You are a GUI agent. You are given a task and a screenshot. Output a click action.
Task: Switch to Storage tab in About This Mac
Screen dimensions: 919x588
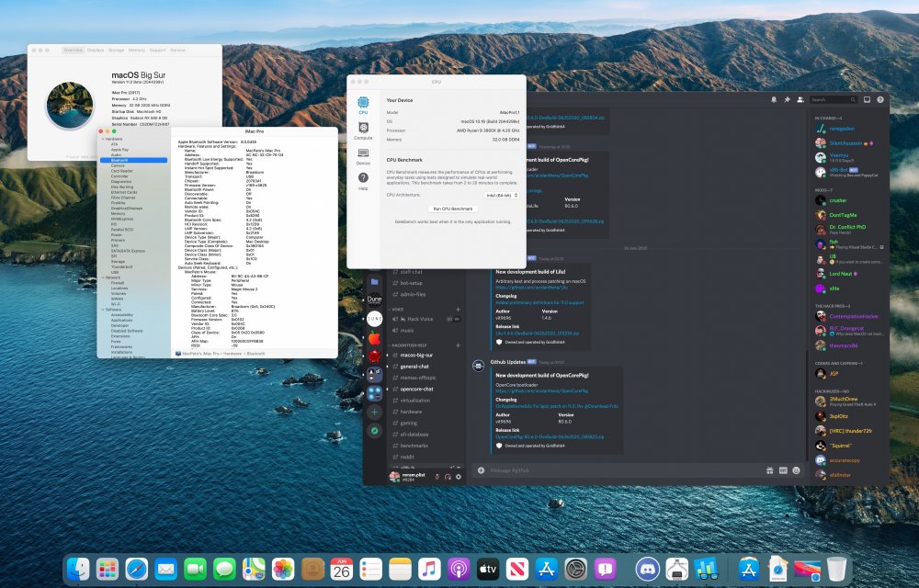(x=116, y=51)
